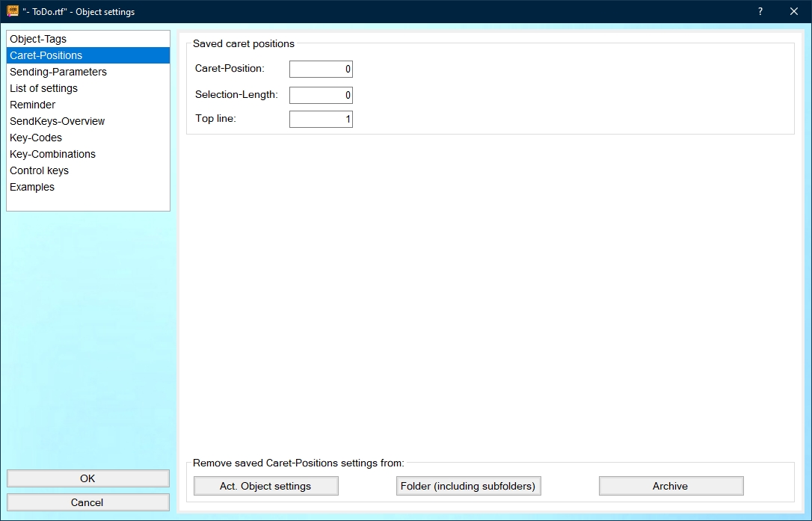Show the SendKeys-Overview page

click(x=57, y=121)
